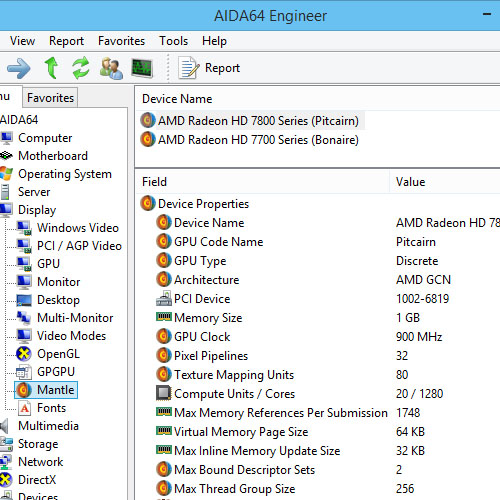
Task: Click the Compute Units / Cores chip icon
Action: point(164,393)
